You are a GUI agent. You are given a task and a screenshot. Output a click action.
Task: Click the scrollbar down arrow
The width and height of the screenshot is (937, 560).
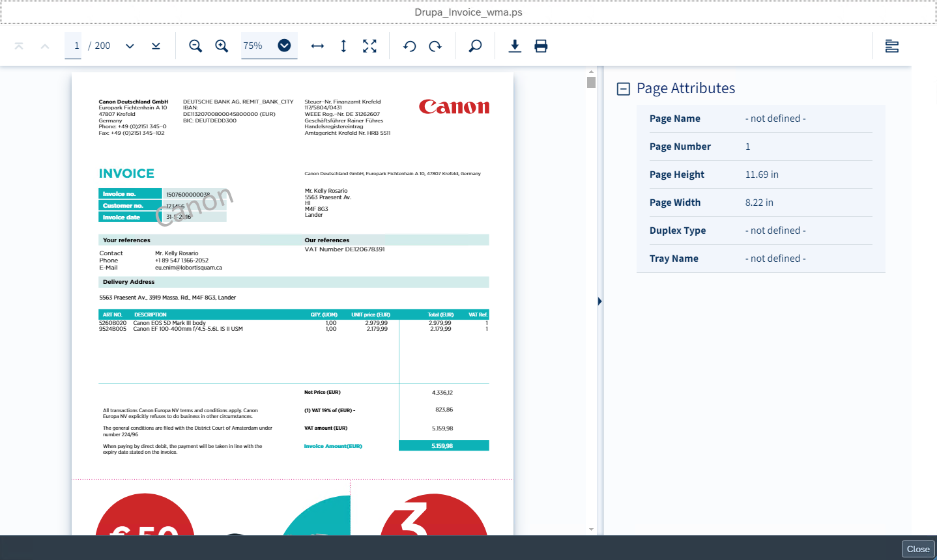[x=591, y=529]
